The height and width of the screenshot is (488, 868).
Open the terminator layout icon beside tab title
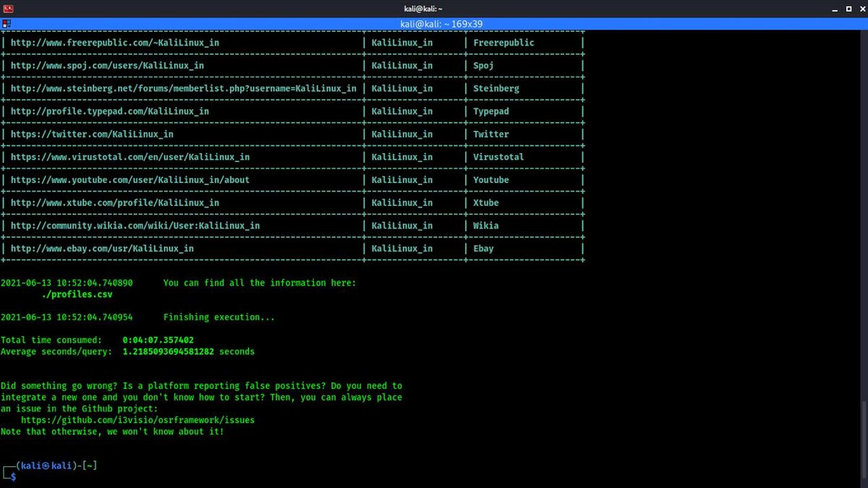coord(6,23)
